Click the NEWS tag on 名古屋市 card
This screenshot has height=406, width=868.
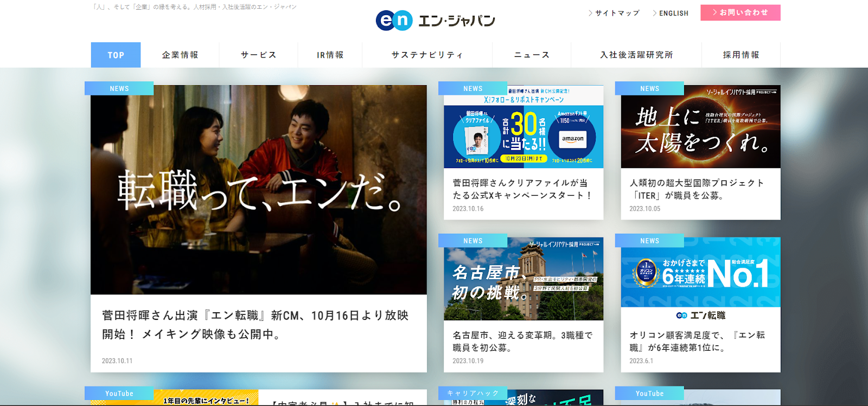(x=473, y=241)
